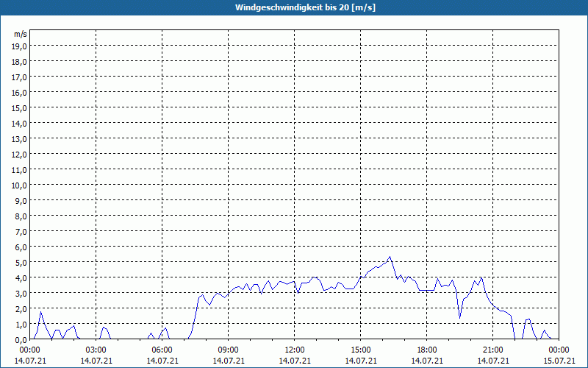Click the 18:00 time axis label

pos(427,350)
